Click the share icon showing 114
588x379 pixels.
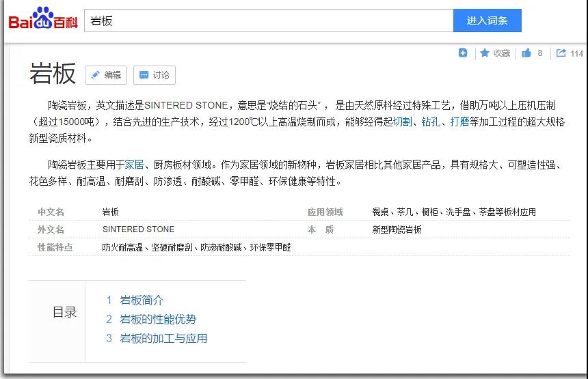[561, 53]
